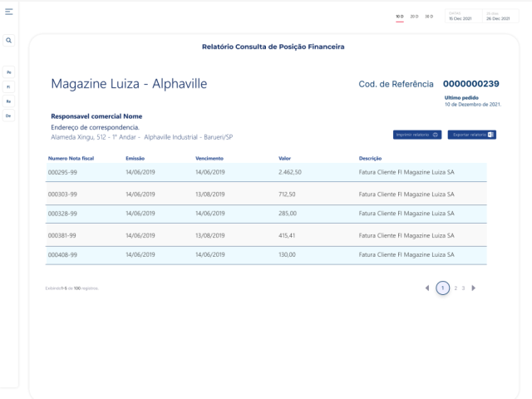This screenshot has height=399, width=532.
Task: Click the Magazine Luiza - Alphaville title
Action: coord(129,84)
